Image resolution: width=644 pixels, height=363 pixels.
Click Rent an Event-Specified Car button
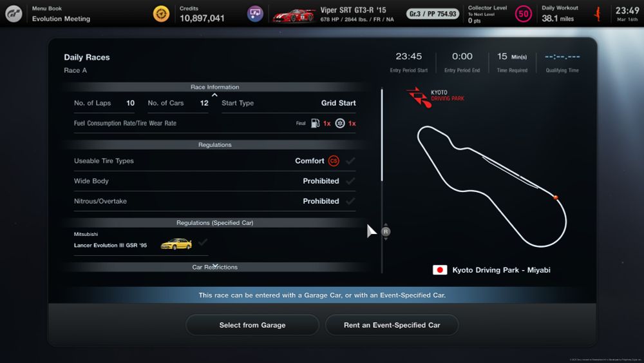click(392, 325)
